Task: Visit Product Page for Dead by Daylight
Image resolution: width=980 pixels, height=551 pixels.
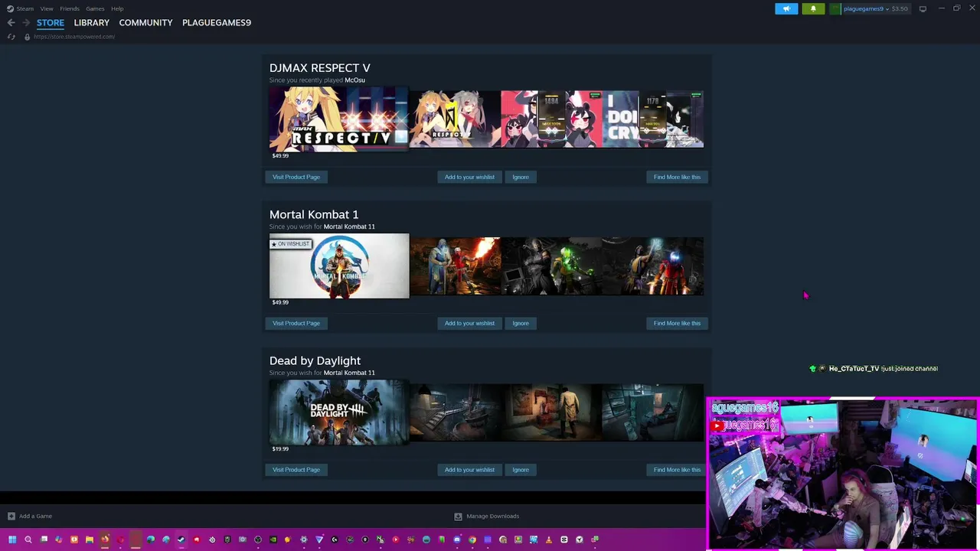Action: pos(296,470)
